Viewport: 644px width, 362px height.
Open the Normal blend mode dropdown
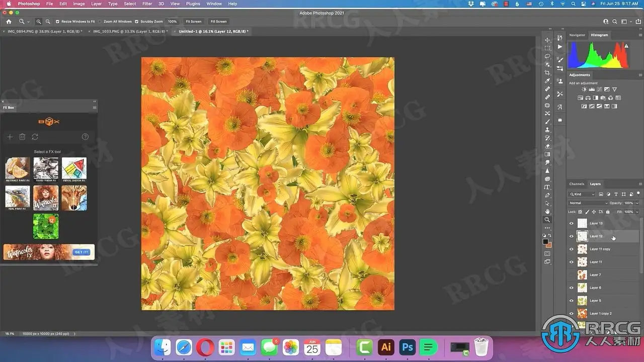(588, 203)
